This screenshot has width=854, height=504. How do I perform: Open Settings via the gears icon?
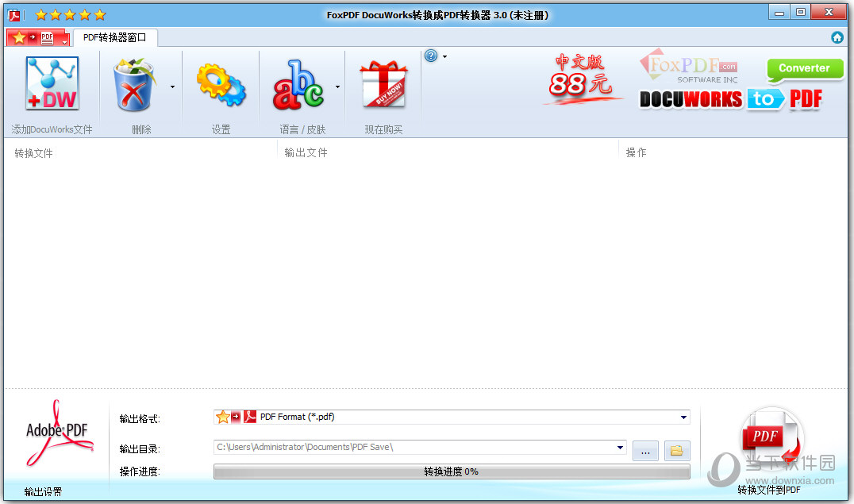point(221,84)
